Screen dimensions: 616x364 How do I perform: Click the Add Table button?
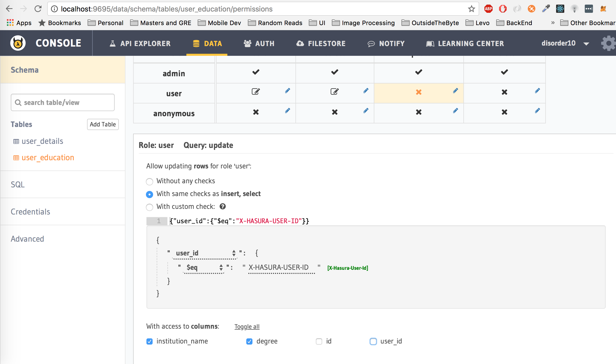coord(103,124)
